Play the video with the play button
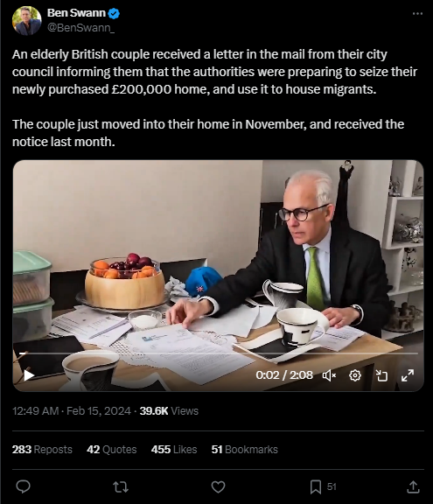 [29, 375]
